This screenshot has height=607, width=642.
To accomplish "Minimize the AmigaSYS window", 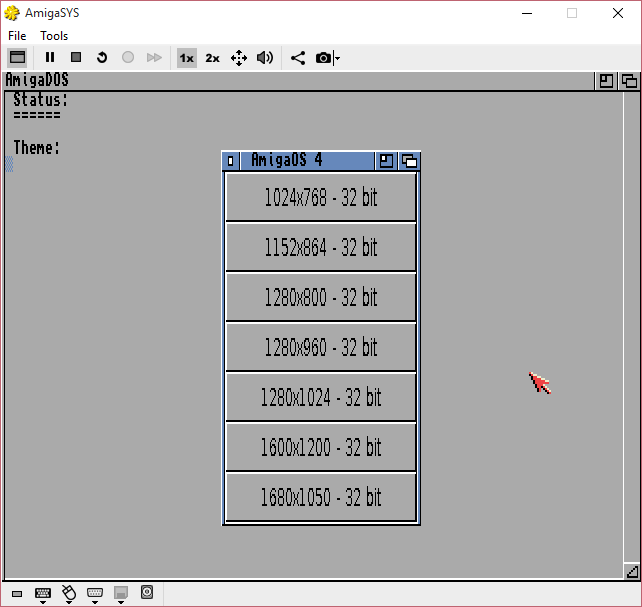I will pyautogui.click(x=527, y=13).
